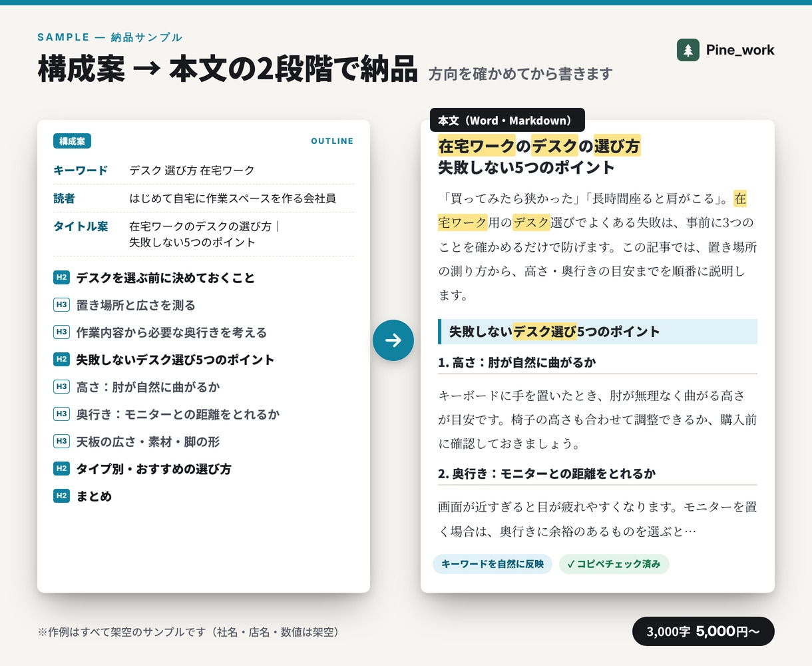Screen dimensions: 812x666
Task: Select outline item 天板の広さ・素材・脚の形
Action: click(148, 442)
